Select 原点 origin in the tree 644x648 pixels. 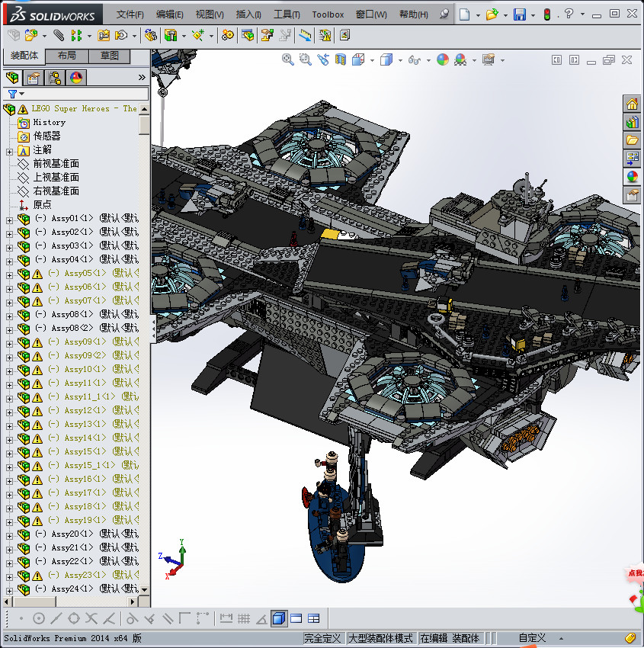[x=42, y=204]
